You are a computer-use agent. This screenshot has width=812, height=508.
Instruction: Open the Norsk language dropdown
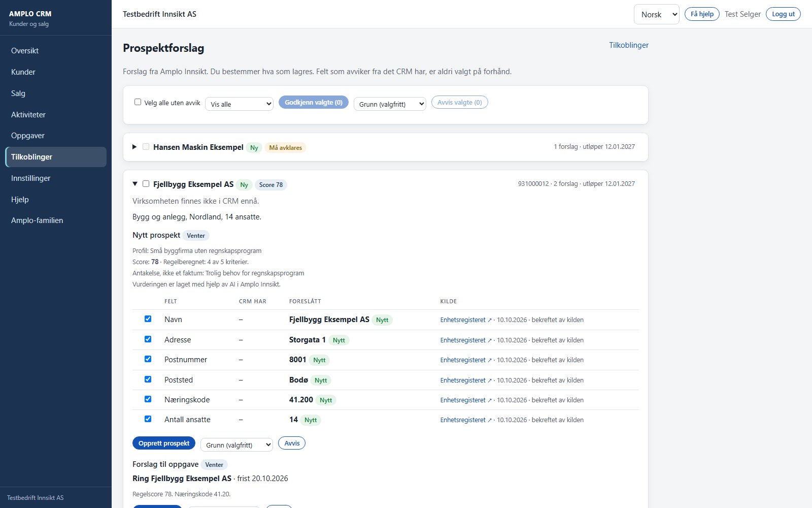(656, 14)
